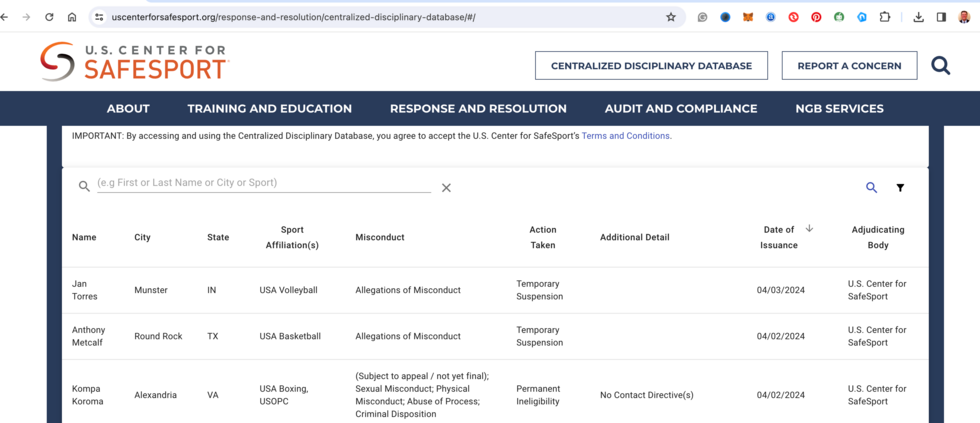This screenshot has width=980, height=423.
Task: Navigate forward with the forward arrow
Action: (x=26, y=17)
